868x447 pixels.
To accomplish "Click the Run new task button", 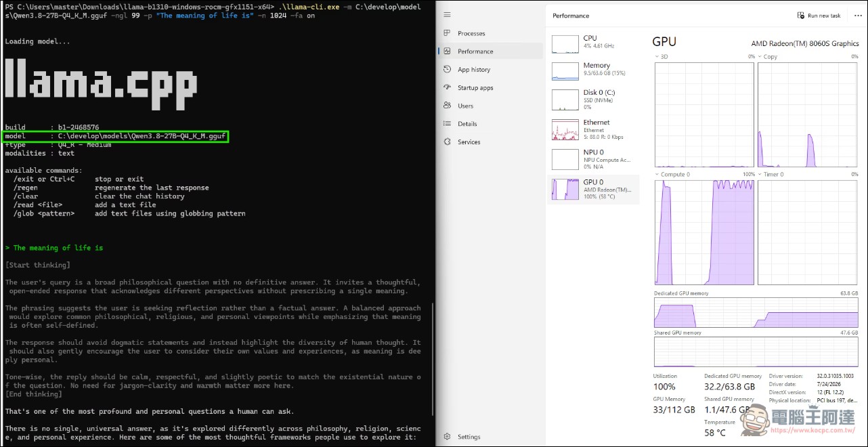I will tap(819, 16).
